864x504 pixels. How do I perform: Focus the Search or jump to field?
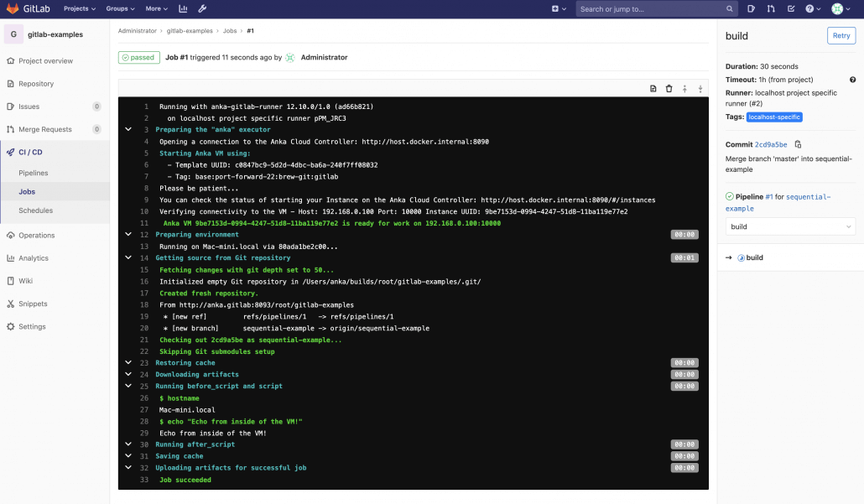(x=656, y=9)
